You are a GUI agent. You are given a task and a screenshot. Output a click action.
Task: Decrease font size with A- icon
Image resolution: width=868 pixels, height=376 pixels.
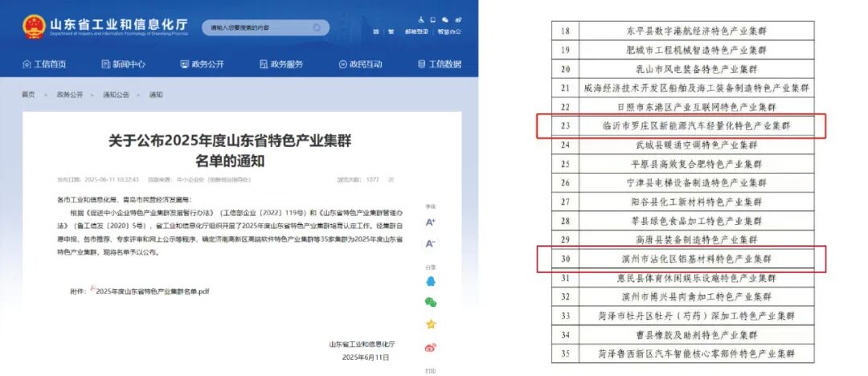click(x=430, y=243)
